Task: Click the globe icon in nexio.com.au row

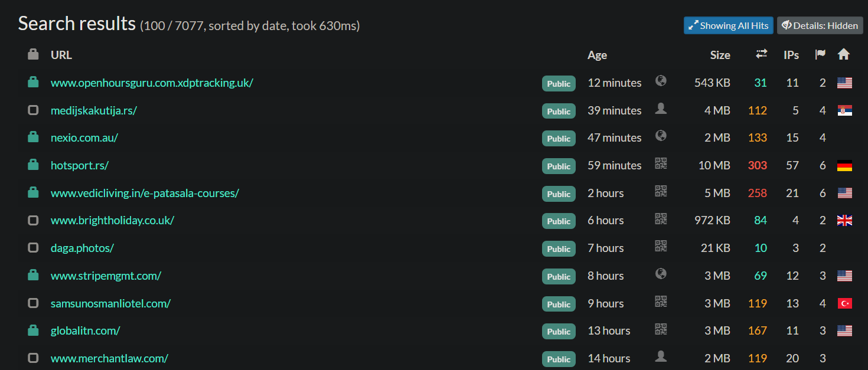Action: point(661,136)
